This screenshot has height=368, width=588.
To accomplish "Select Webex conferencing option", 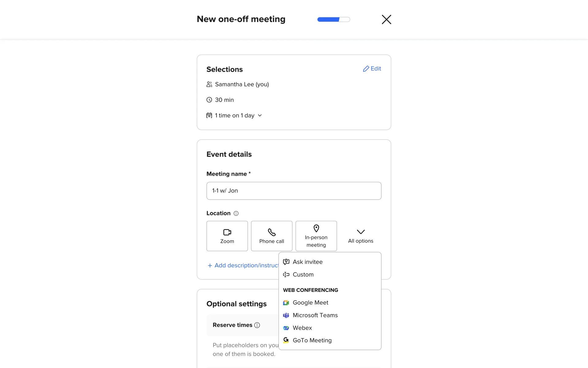I will pos(302,328).
